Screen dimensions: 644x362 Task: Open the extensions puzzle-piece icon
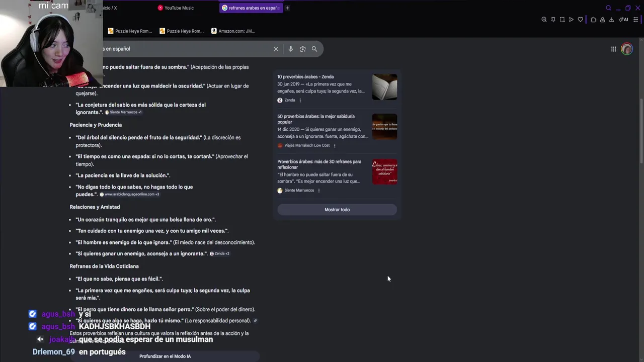[593, 20]
